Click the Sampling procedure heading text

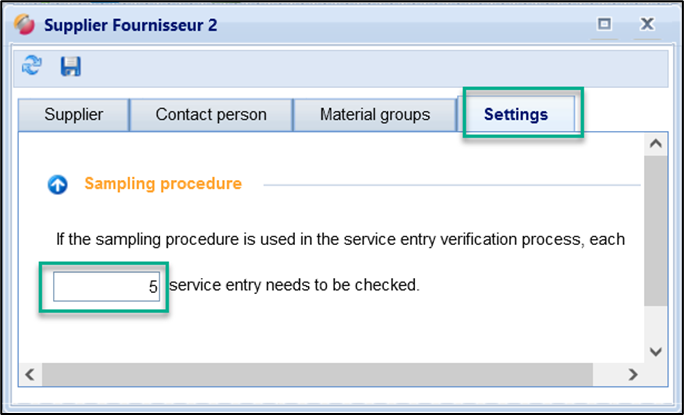click(x=162, y=184)
